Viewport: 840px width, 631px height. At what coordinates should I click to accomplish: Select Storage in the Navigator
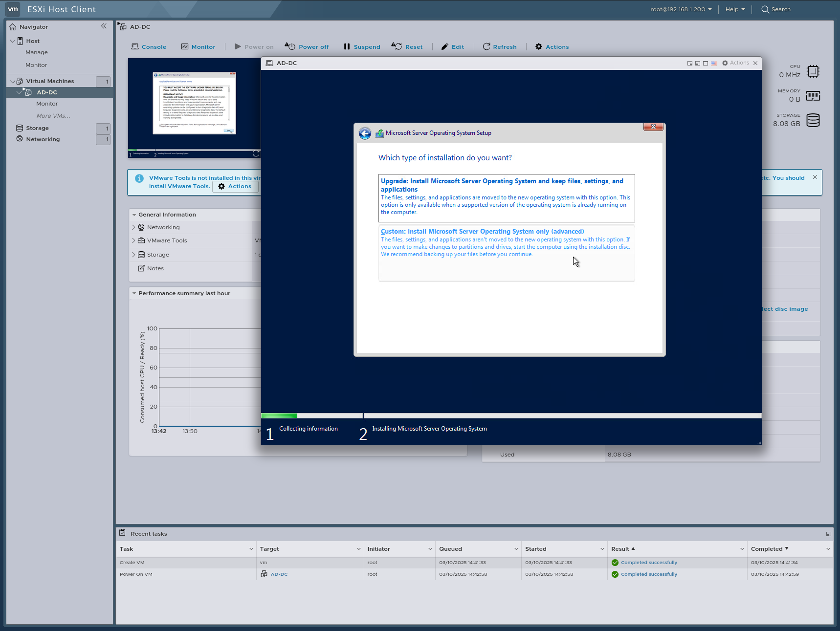37,128
